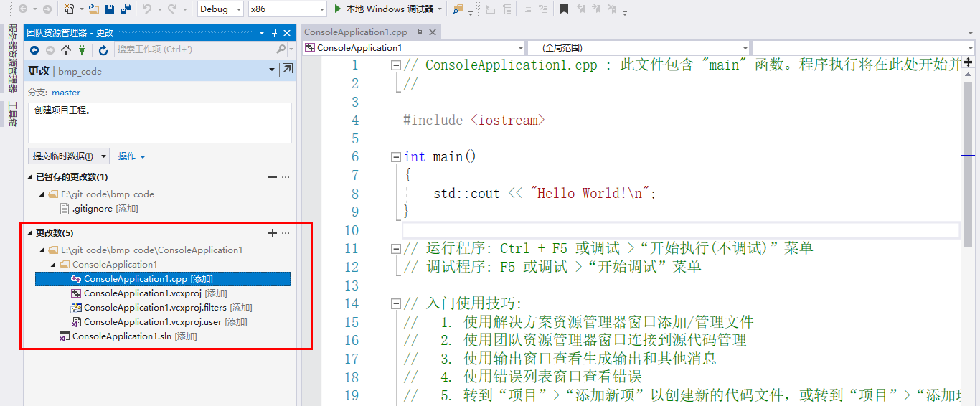Stage all changes with the plus icon
This screenshot has height=406, width=980.
272,233
